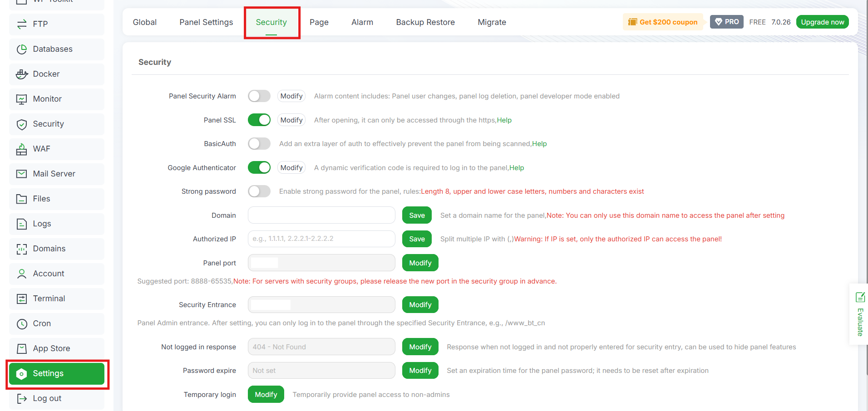Viewport: 868px width, 411px height.
Task: Open the Help link for Panel SSL
Action: [x=504, y=120]
